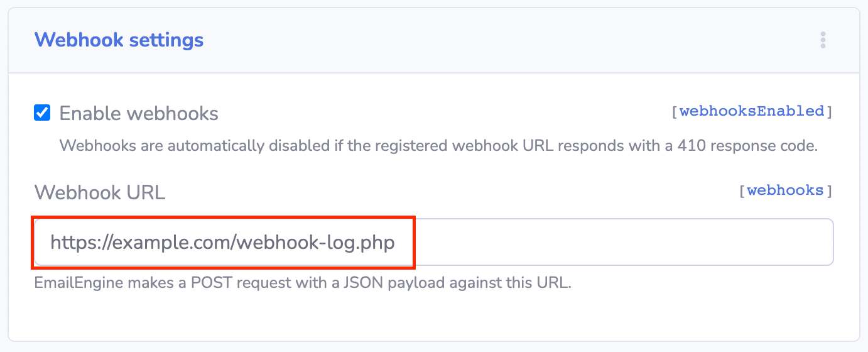Click the empty header area beside Webhook settings

point(502,40)
